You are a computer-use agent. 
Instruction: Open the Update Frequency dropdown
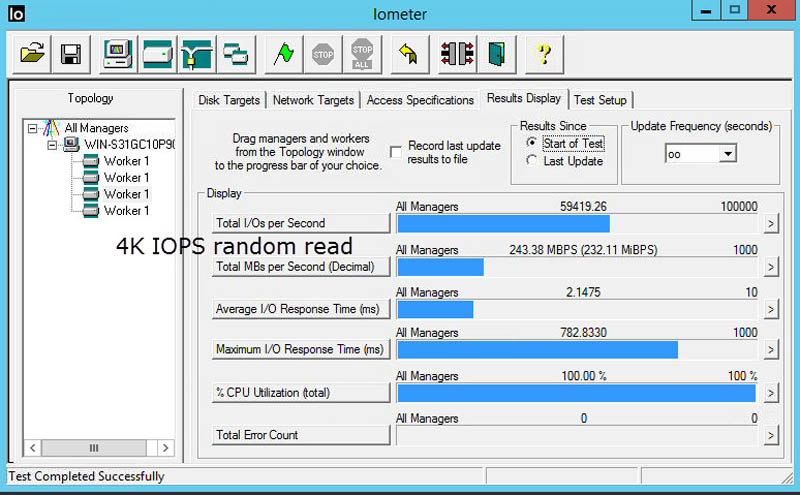[x=728, y=154]
